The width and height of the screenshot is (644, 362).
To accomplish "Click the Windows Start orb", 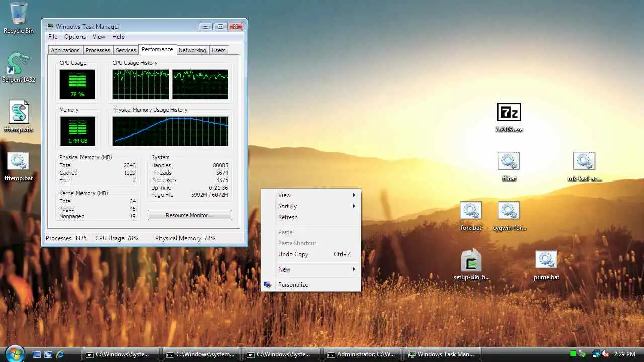I will pos(14,353).
